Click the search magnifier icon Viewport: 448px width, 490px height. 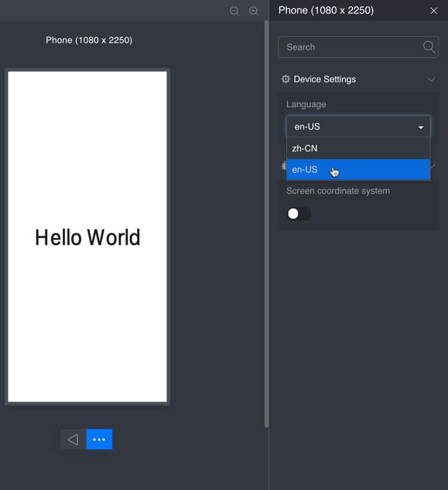pos(429,47)
